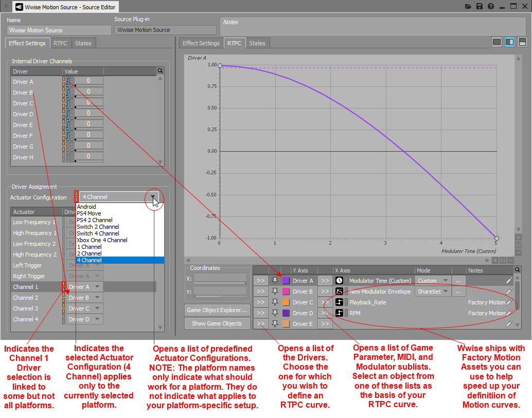Image resolution: width=532 pixels, height=418 pixels.
Task: Open the folder icon in the title bar
Action: point(468,7)
